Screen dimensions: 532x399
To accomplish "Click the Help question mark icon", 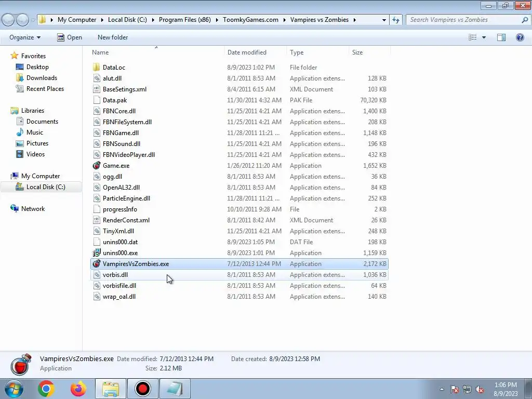I will pyautogui.click(x=520, y=37).
